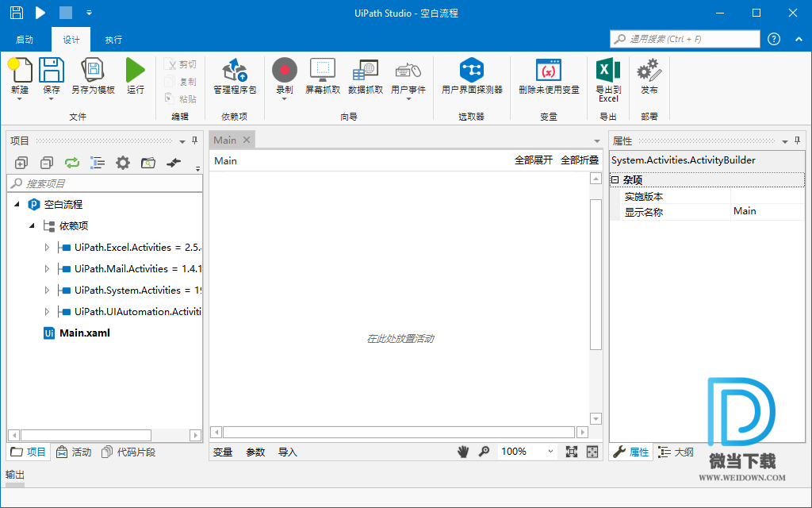The width and height of the screenshot is (812, 508).
Task: Toggle the overview minimap icon
Action: pyautogui.click(x=592, y=452)
